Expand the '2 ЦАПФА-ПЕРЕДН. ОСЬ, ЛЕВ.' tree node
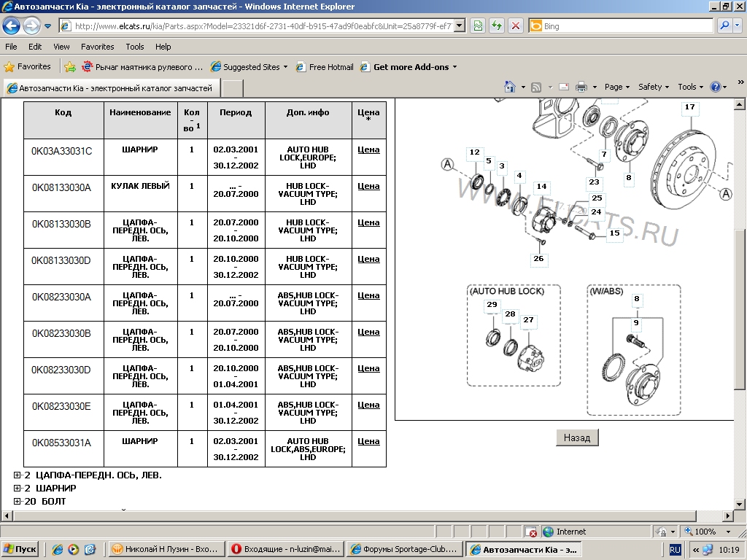This screenshot has width=747, height=560. pyautogui.click(x=18, y=475)
